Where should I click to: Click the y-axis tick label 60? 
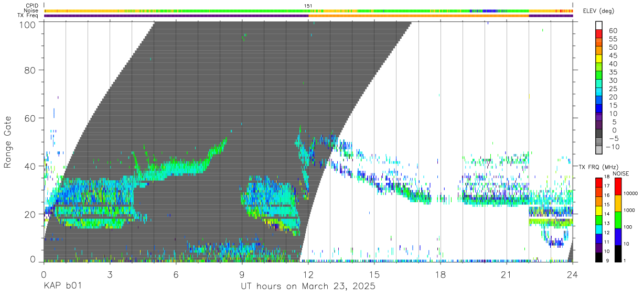(x=30, y=118)
